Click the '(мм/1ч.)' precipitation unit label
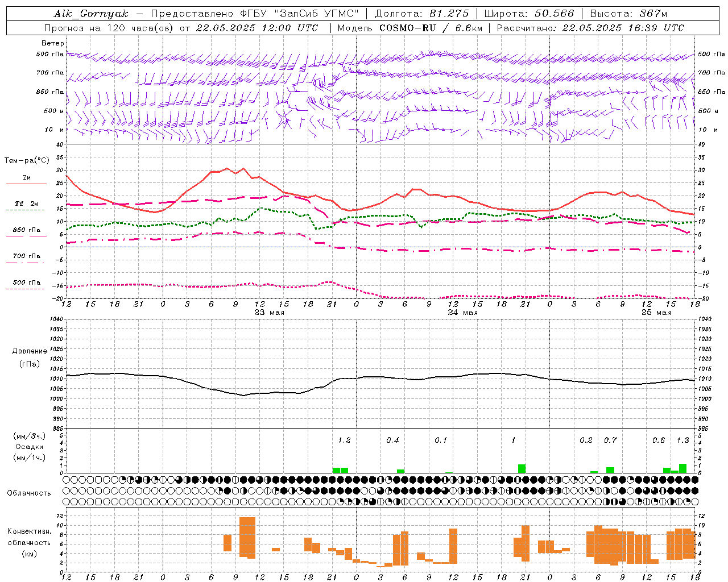 tap(30, 458)
